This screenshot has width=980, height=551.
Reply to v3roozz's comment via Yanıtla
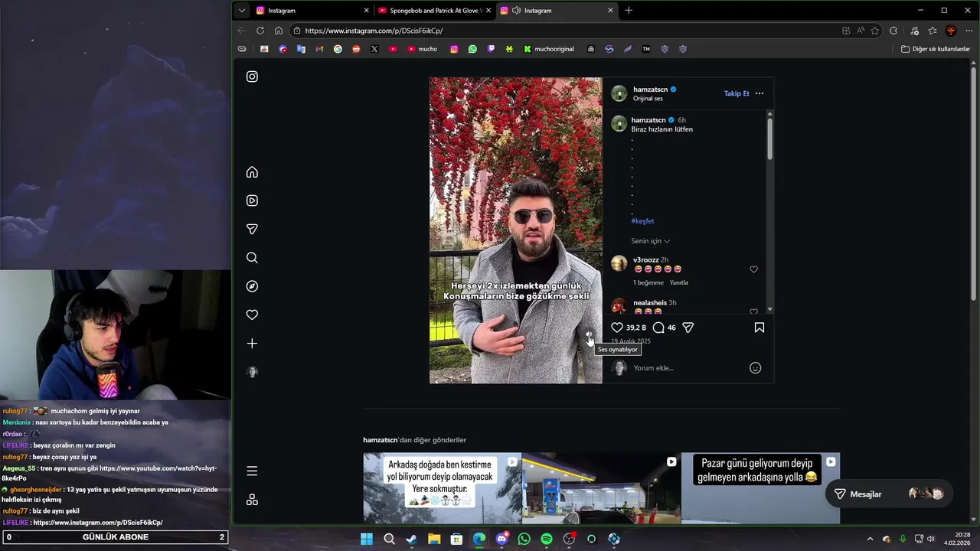(x=679, y=282)
